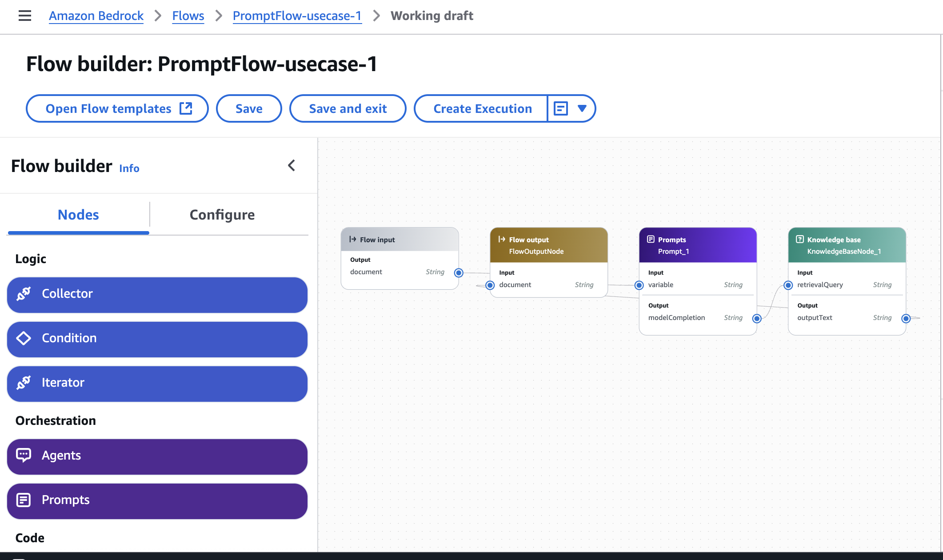The height and width of the screenshot is (560, 943).
Task: Open the Flows breadcrumb link
Action: click(x=188, y=16)
